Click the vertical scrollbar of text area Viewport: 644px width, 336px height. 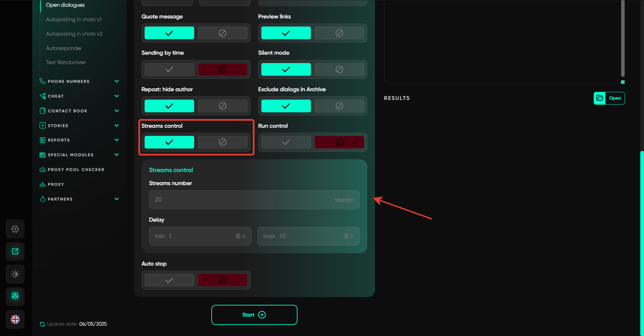pyautogui.click(x=623, y=39)
